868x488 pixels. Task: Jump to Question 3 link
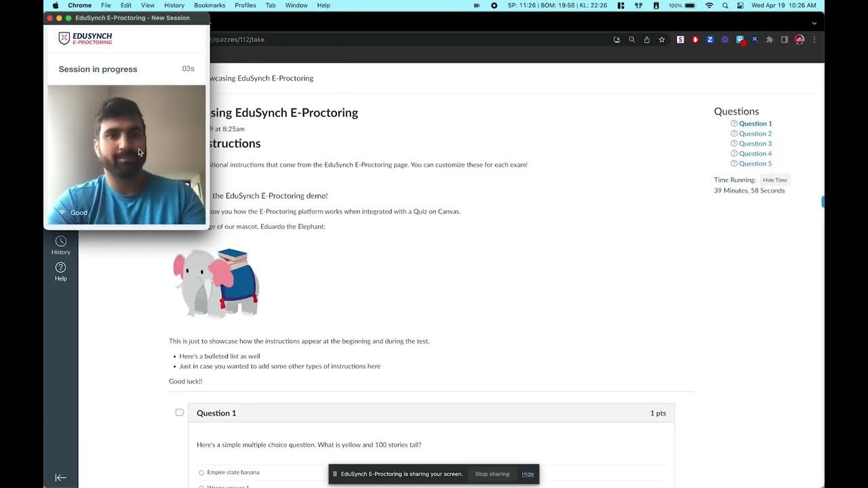coord(755,144)
